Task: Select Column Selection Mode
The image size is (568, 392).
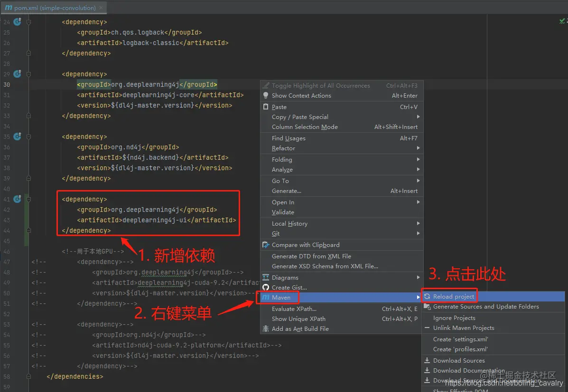Action: point(342,127)
